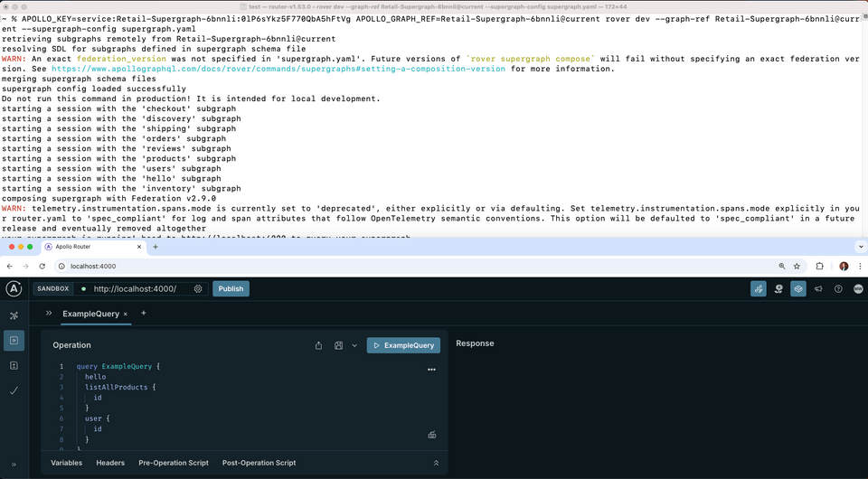Click terminal line 'composing supergraph with Federation v2.9.0'
This screenshot has width=868, height=479.
[x=109, y=198]
